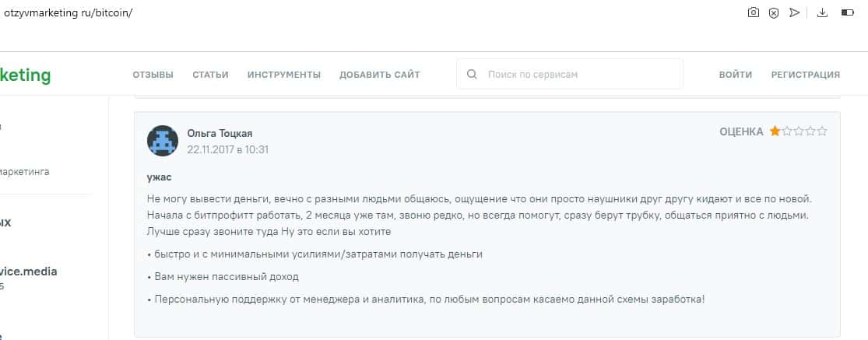Click Ольга Тоцкая's pixel avatar
This screenshot has height=340, width=868.
[163, 141]
